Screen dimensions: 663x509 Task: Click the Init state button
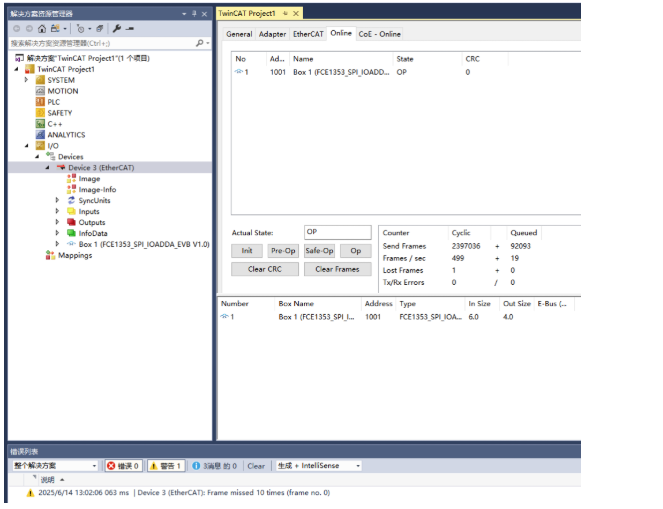point(247,251)
